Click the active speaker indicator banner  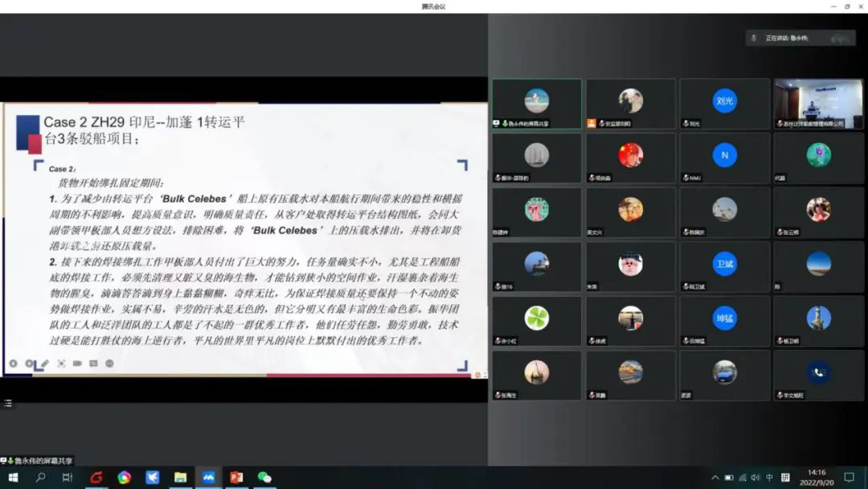pyautogui.click(x=798, y=38)
